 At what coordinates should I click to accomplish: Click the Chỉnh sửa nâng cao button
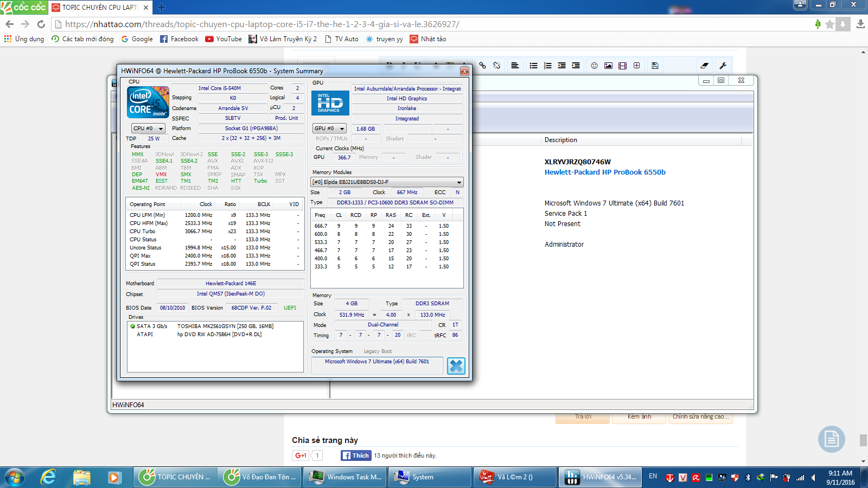[x=700, y=418]
